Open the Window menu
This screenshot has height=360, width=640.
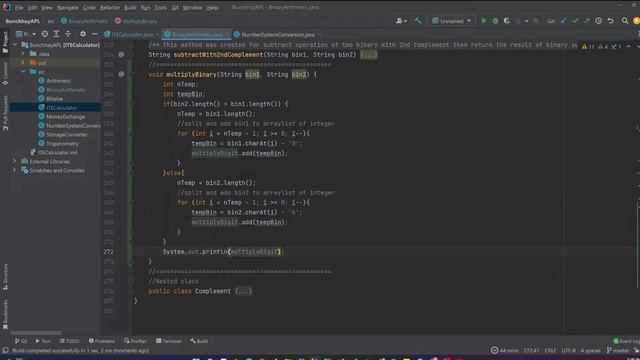click(192, 7)
